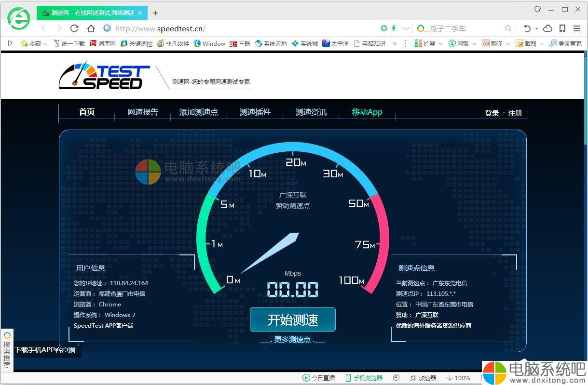Click the 下载手机APP客户端 banner

pyautogui.click(x=45, y=350)
